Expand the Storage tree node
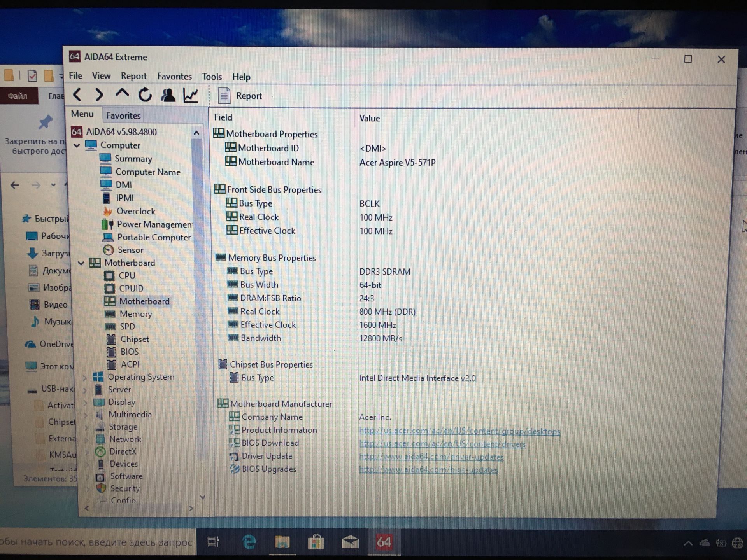Viewport: 747px width, 560px height. pos(86,427)
